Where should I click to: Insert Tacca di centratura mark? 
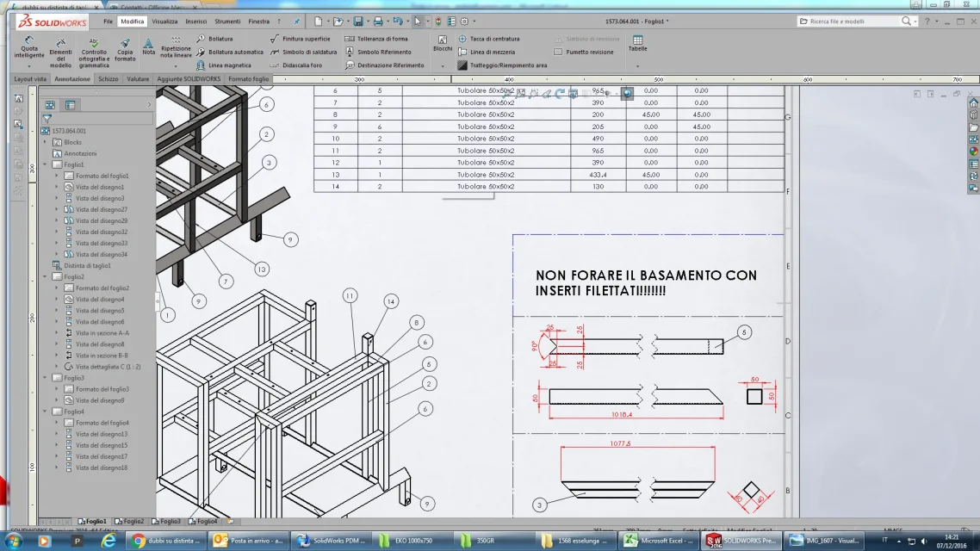click(x=489, y=39)
